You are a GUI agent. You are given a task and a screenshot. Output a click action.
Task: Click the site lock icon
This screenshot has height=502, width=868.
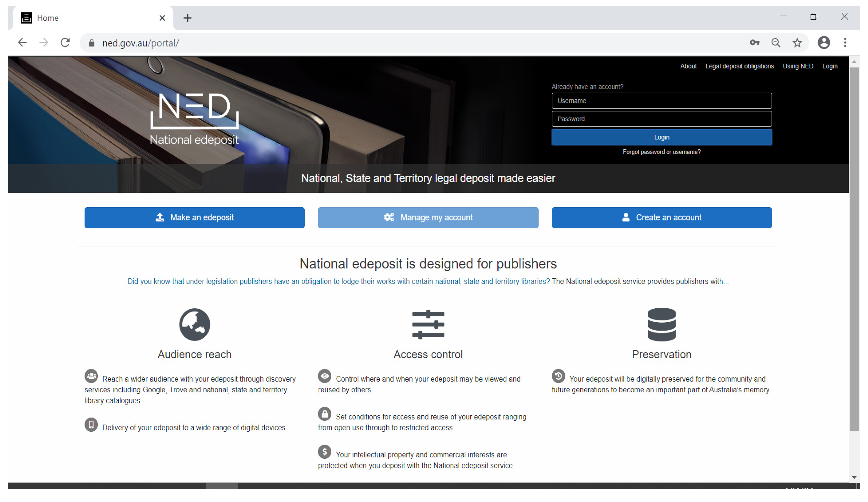(x=92, y=43)
